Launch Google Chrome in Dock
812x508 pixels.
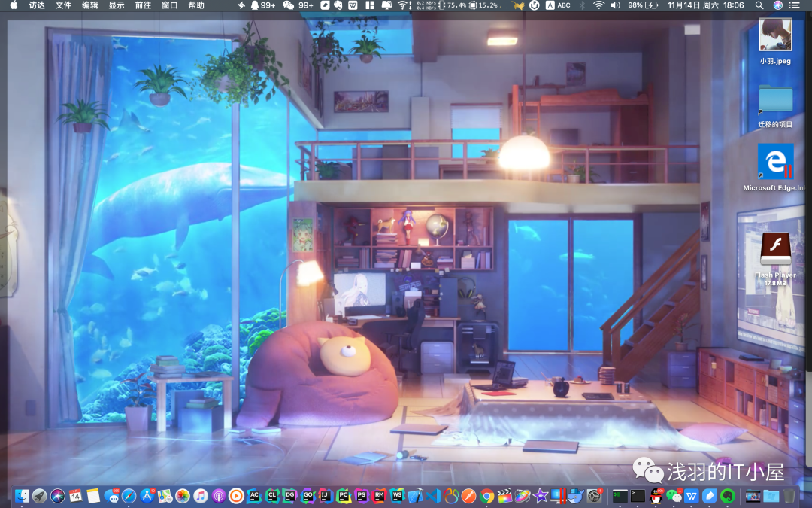486,496
